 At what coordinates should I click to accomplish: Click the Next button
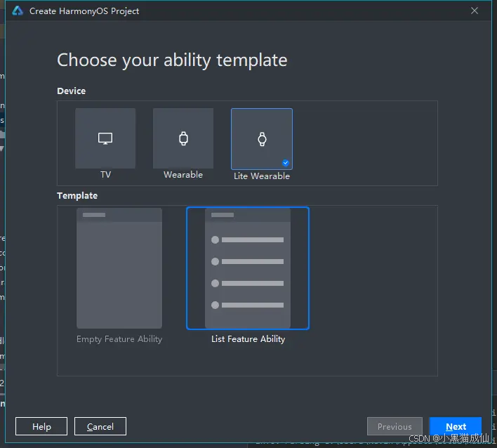[x=456, y=426]
